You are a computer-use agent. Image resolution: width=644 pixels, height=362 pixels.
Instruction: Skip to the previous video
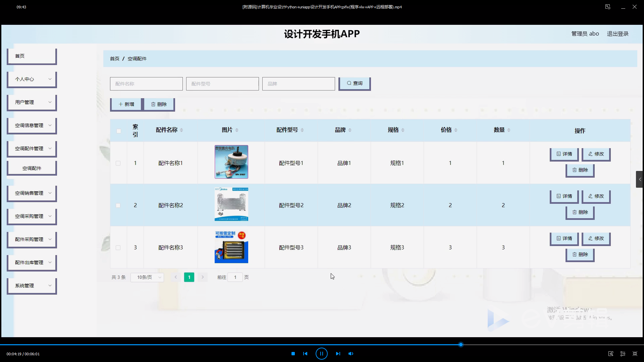305,354
